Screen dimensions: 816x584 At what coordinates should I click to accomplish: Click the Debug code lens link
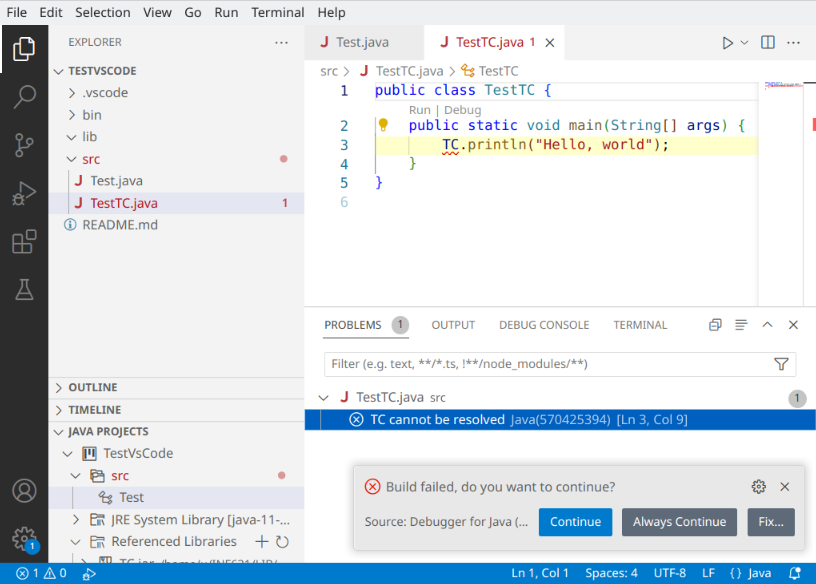coord(462,110)
